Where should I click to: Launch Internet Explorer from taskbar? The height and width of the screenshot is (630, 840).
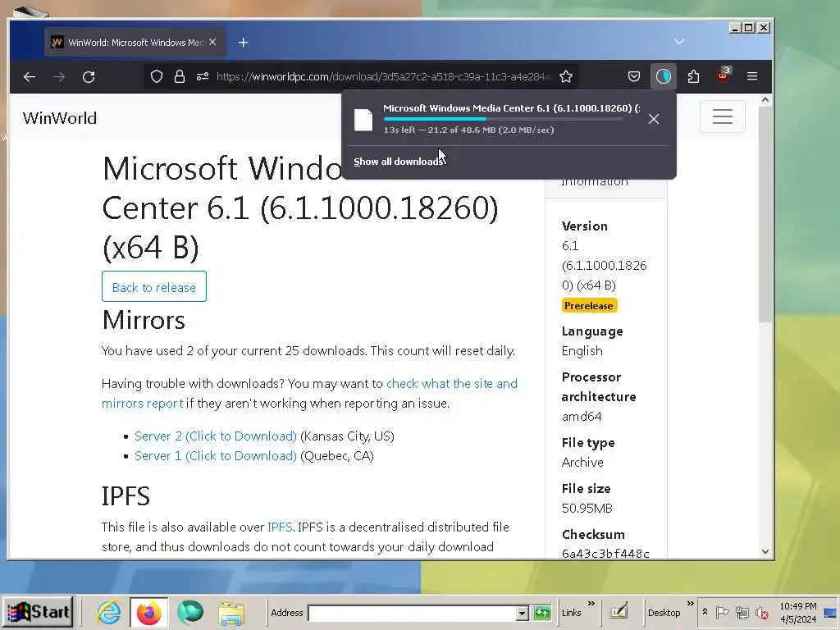(x=109, y=612)
